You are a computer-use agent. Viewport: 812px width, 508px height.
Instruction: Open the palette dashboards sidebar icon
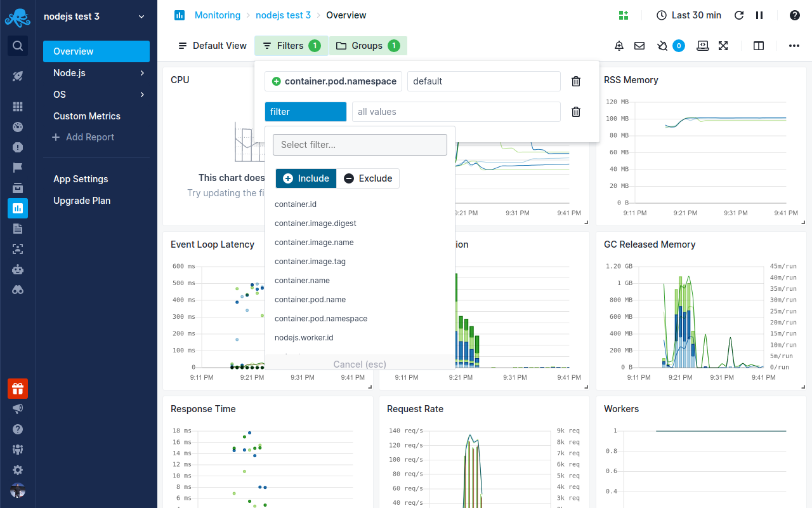18,127
